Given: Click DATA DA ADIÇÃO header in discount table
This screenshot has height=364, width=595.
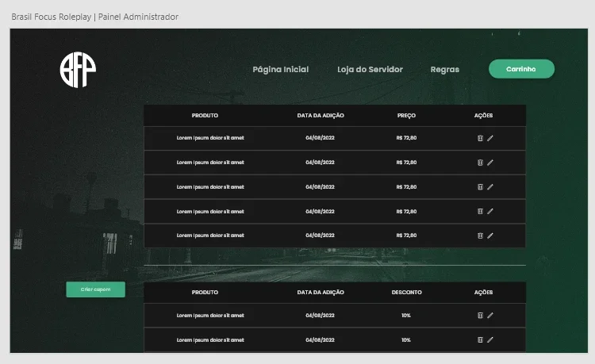Looking at the screenshot, I should 321,293.
